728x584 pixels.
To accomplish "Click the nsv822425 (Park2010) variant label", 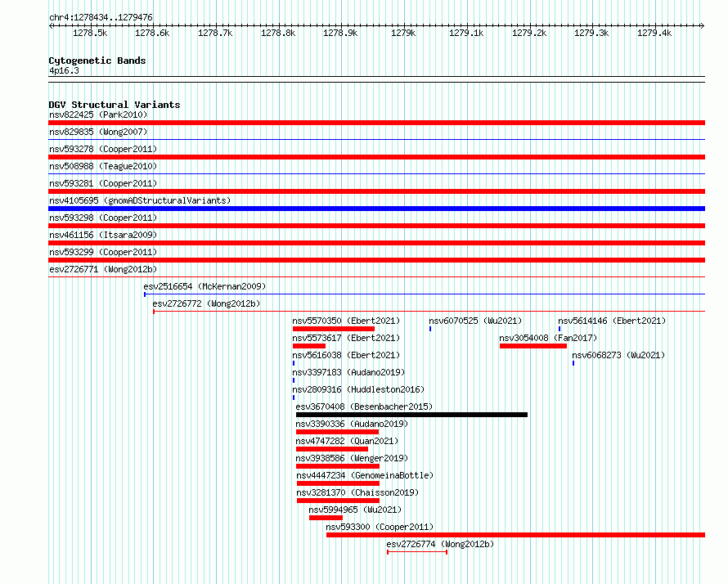I will [x=98, y=115].
